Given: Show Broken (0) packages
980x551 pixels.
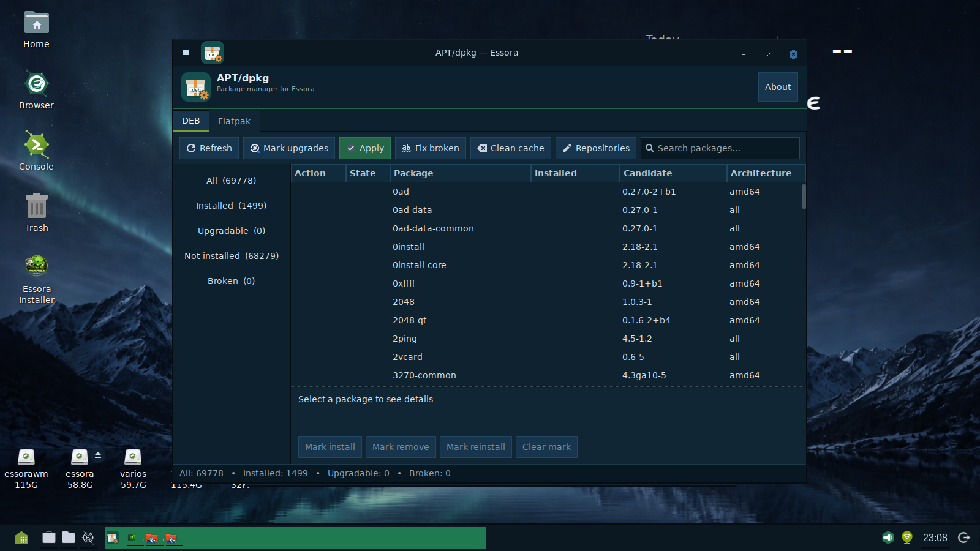Looking at the screenshot, I should [232, 281].
